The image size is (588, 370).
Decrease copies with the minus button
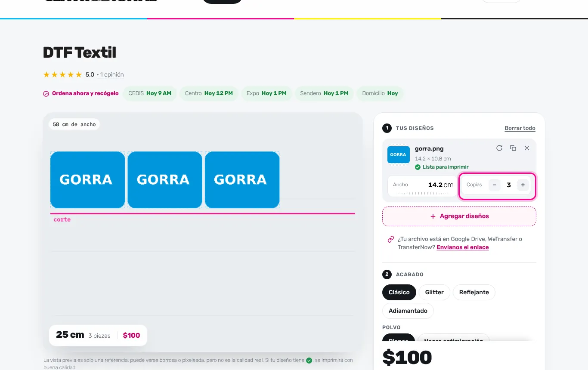[x=495, y=185]
